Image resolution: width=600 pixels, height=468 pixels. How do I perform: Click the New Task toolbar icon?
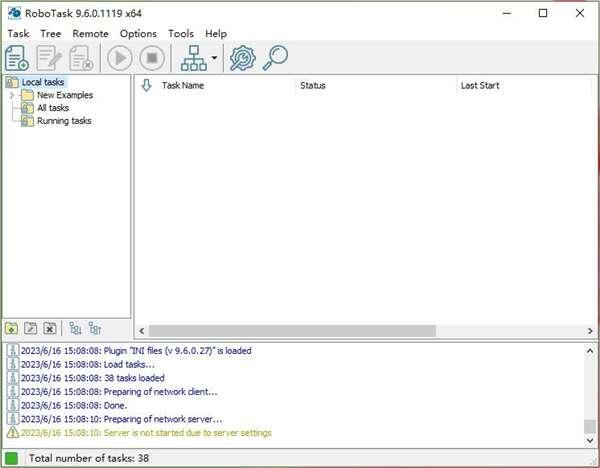17,58
